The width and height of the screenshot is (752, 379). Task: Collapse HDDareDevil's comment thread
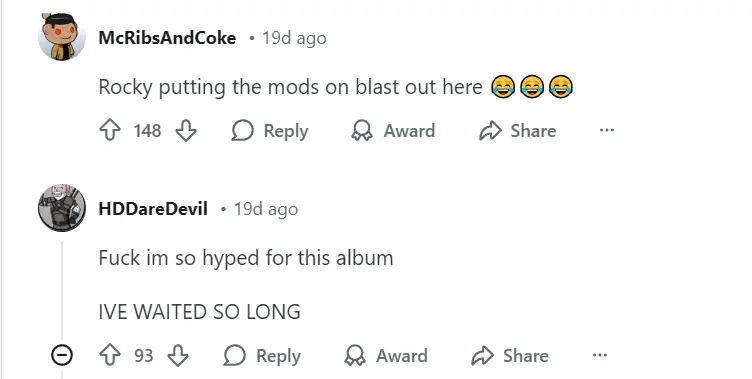(x=62, y=355)
